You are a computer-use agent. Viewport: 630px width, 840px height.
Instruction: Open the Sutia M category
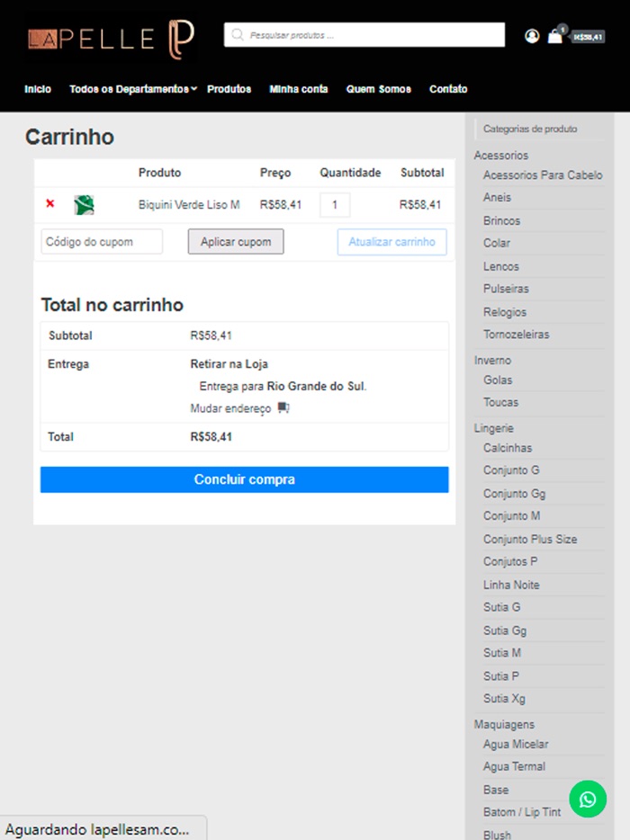click(x=502, y=653)
